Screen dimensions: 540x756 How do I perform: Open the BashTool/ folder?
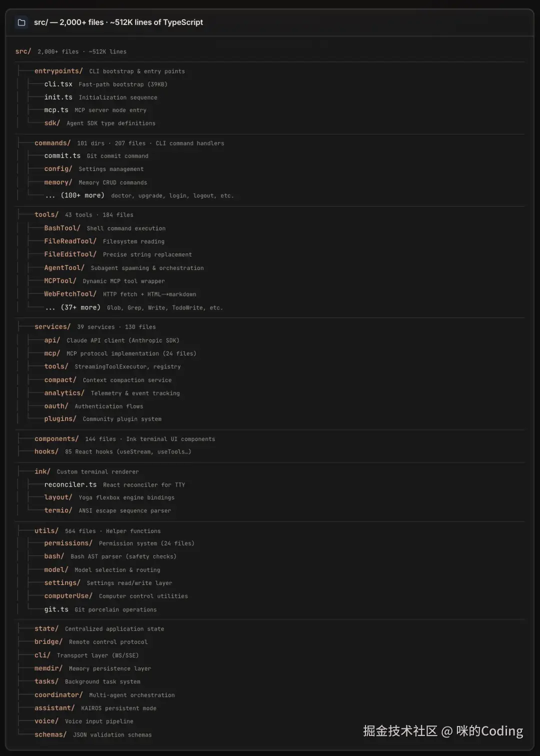pos(62,228)
